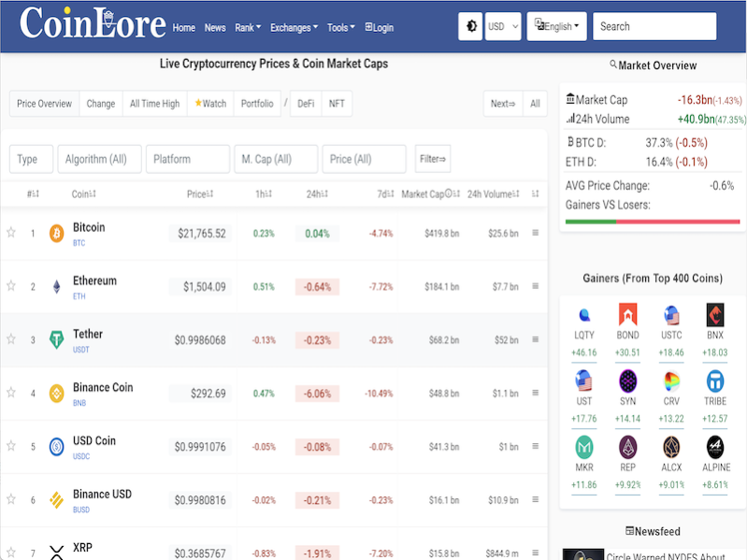The image size is (747, 560).
Task: Sort by the 1h change column
Action: (x=264, y=194)
